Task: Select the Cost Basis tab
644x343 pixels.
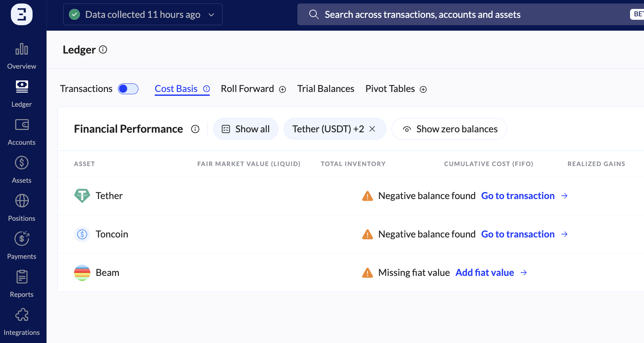Action: pyautogui.click(x=176, y=89)
